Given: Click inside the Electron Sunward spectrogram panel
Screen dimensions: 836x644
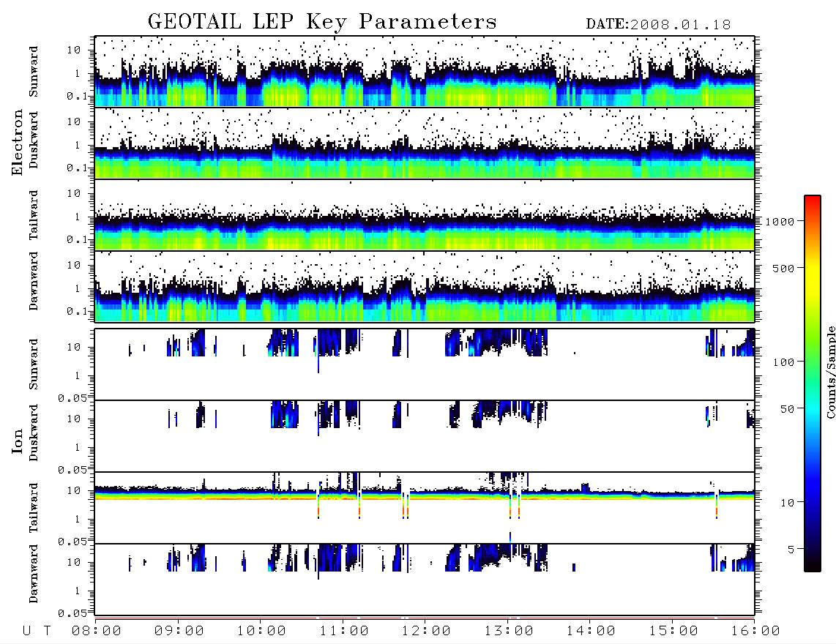Looking at the screenshot, I should 425,72.
